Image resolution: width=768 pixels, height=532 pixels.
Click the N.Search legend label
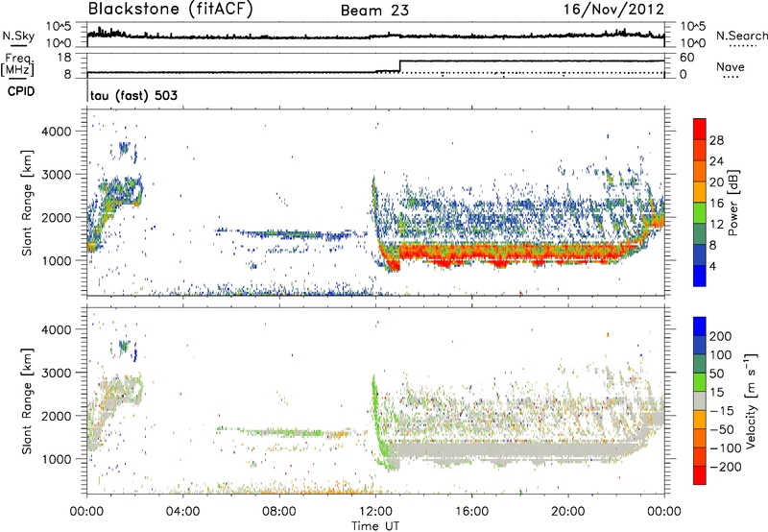click(741, 36)
